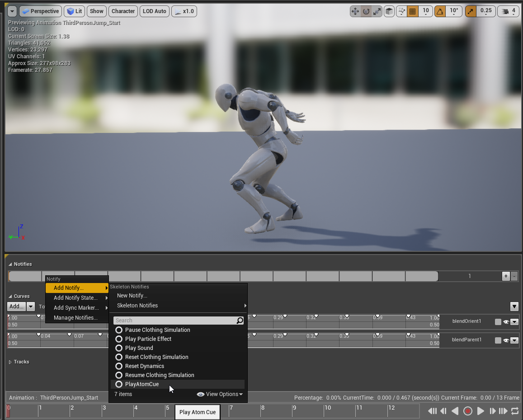Select the translate gizmo tool

pos(355,11)
